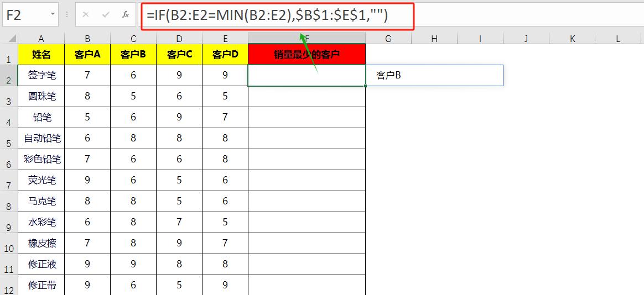644x295 pixels.
Task: Click the 橡皮擦 cell
Action: coord(41,243)
